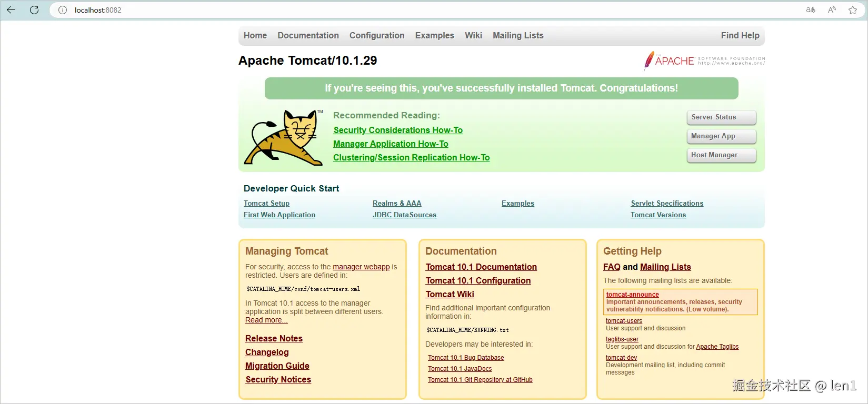Open the Tomcat Wiki link
The image size is (868, 404).
click(450, 294)
